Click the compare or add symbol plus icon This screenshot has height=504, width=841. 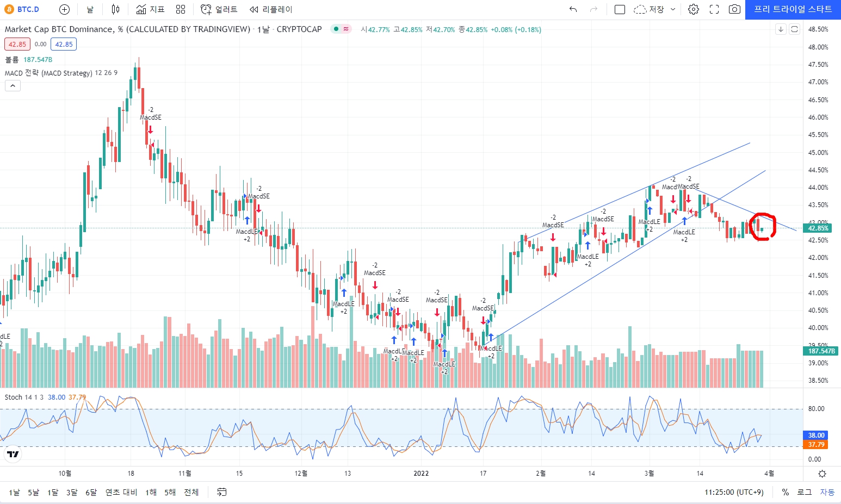tap(64, 9)
